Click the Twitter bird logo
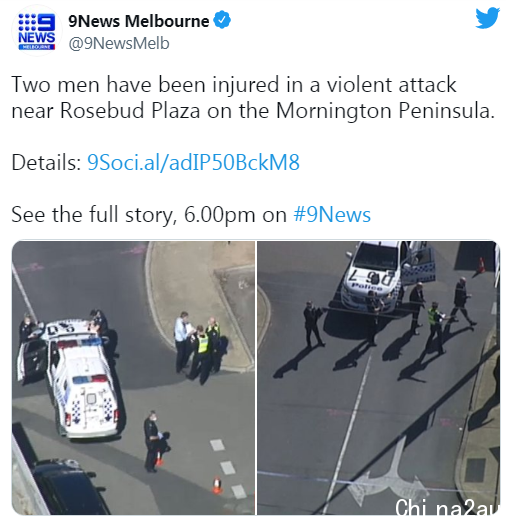Screen dimensions: 506x521 coord(488,18)
